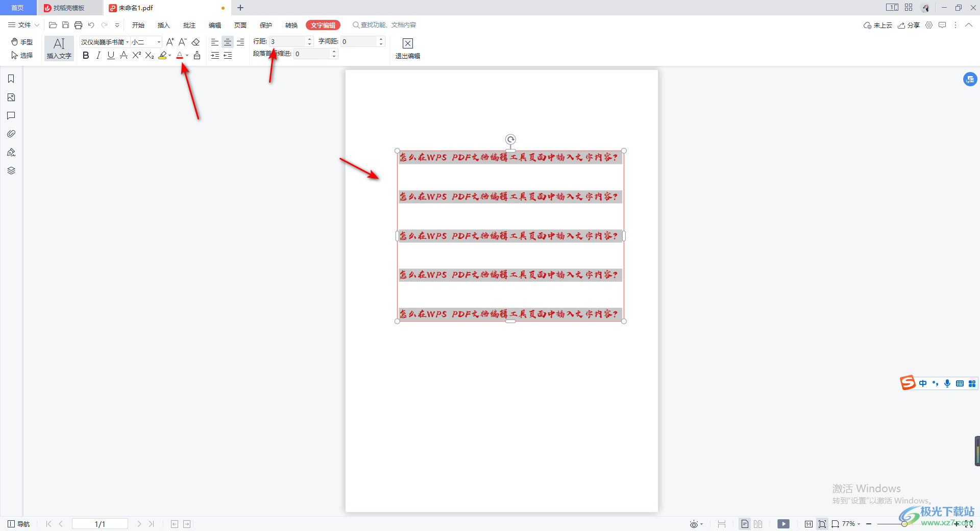Click the Insert Text tool

[x=59, y=49]
